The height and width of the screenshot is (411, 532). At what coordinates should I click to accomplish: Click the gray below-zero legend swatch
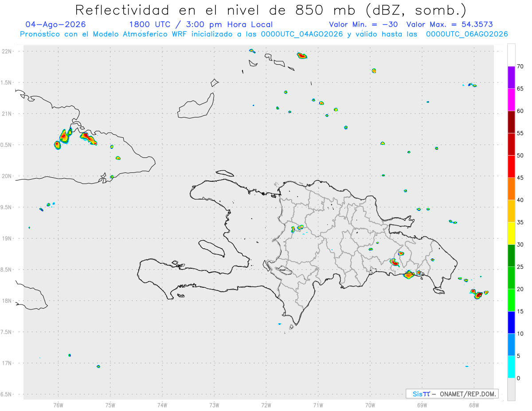[x=511, y=389]
